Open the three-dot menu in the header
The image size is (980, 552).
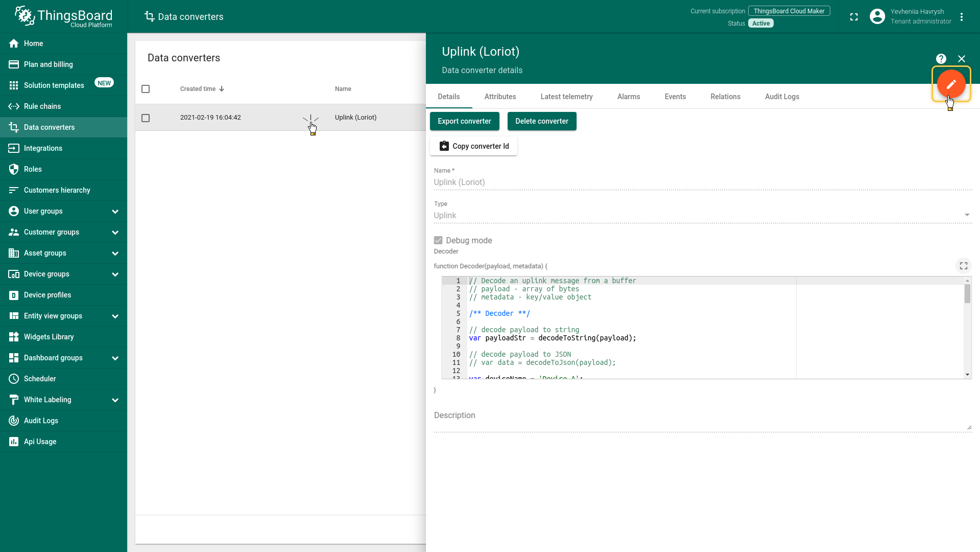pyautogui.click(x=962, y=17)
